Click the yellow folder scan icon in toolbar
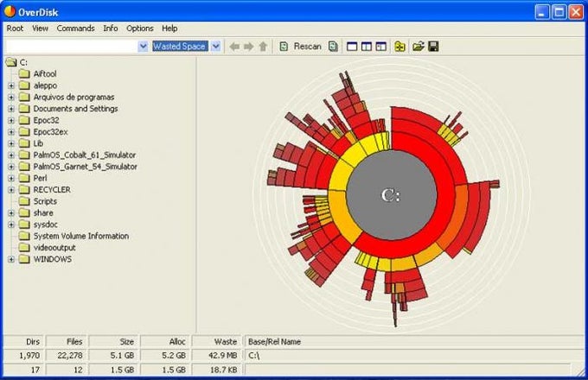The height and width of the screenshot is (380, 588). tap(399, 46)
